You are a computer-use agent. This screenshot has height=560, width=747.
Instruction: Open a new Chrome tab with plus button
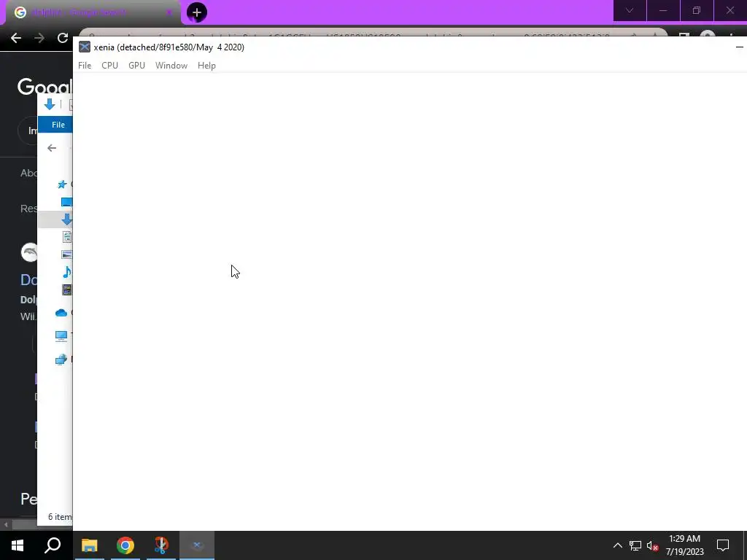click(197, 12)
